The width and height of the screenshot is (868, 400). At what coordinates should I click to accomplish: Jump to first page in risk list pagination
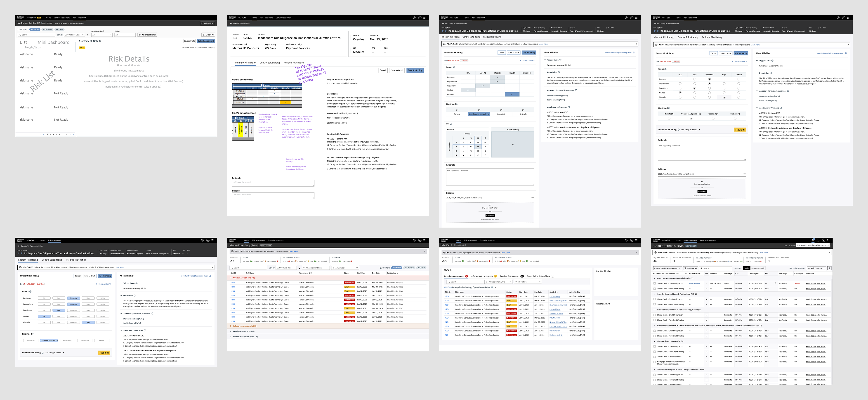pos(41,135)
